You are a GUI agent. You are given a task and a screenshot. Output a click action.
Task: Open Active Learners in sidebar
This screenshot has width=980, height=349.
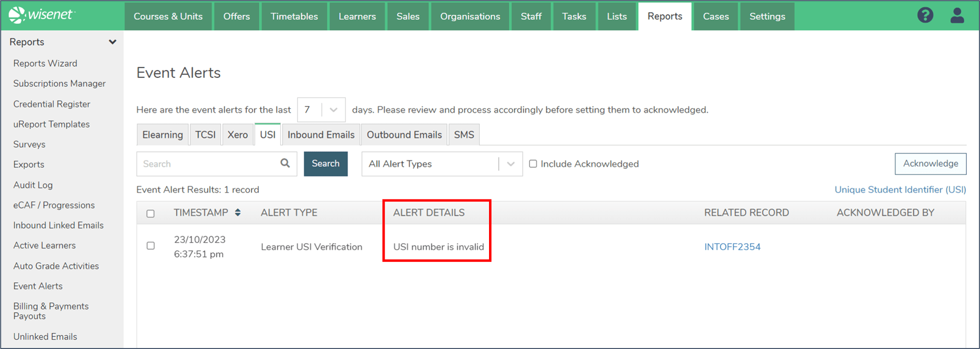(x=45, y=245)
